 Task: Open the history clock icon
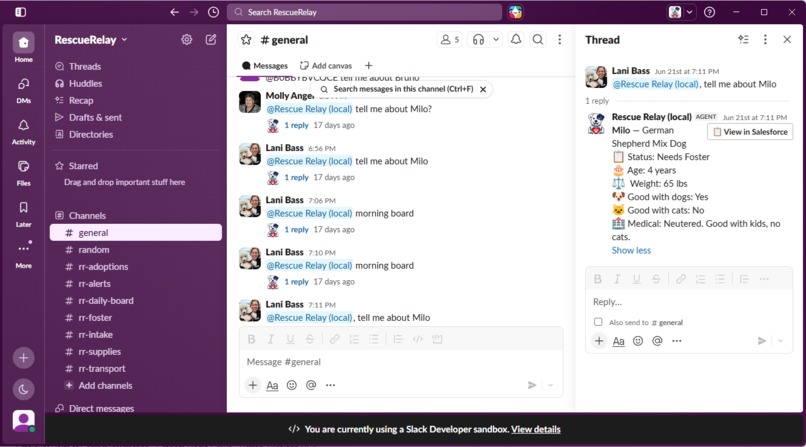coord(213,12)
